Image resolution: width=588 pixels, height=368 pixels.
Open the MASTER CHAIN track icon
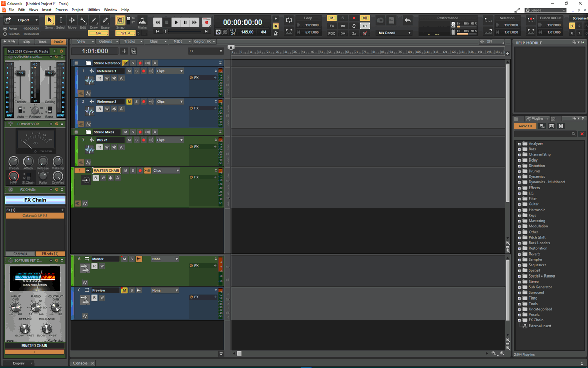(86, 180)
